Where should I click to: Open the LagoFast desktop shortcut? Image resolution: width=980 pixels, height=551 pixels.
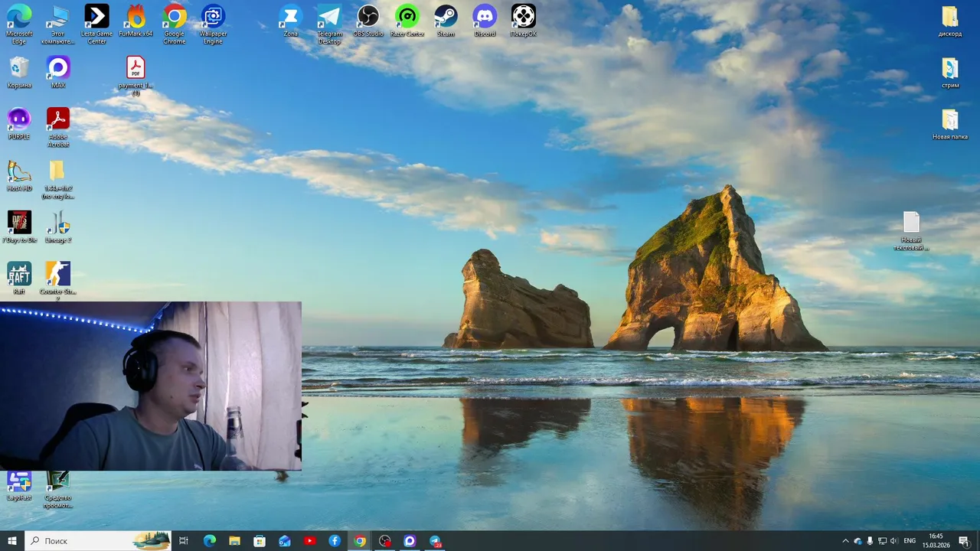19,487
